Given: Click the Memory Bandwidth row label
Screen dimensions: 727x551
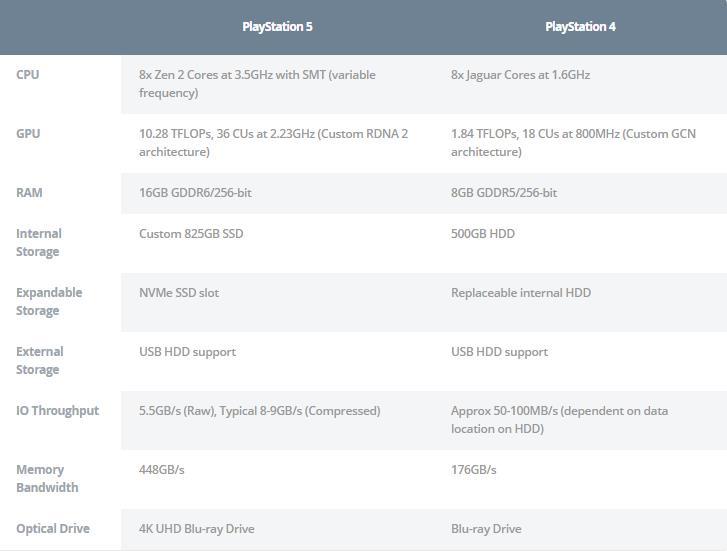Looking at the screenshot, I should (47, 478).
